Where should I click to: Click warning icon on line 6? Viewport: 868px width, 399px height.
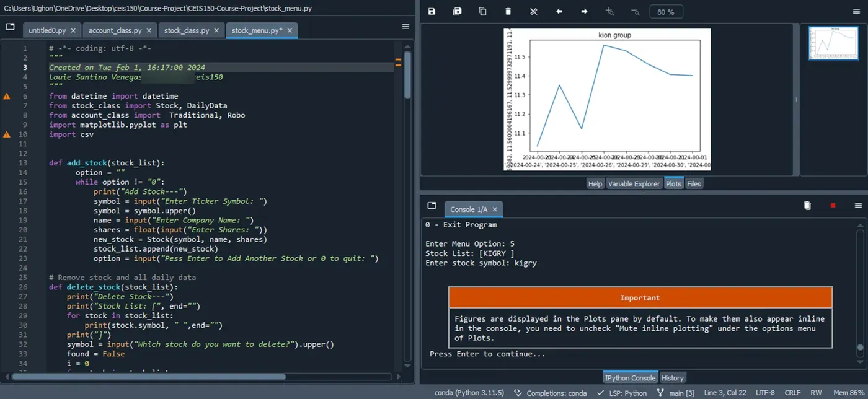7,96
